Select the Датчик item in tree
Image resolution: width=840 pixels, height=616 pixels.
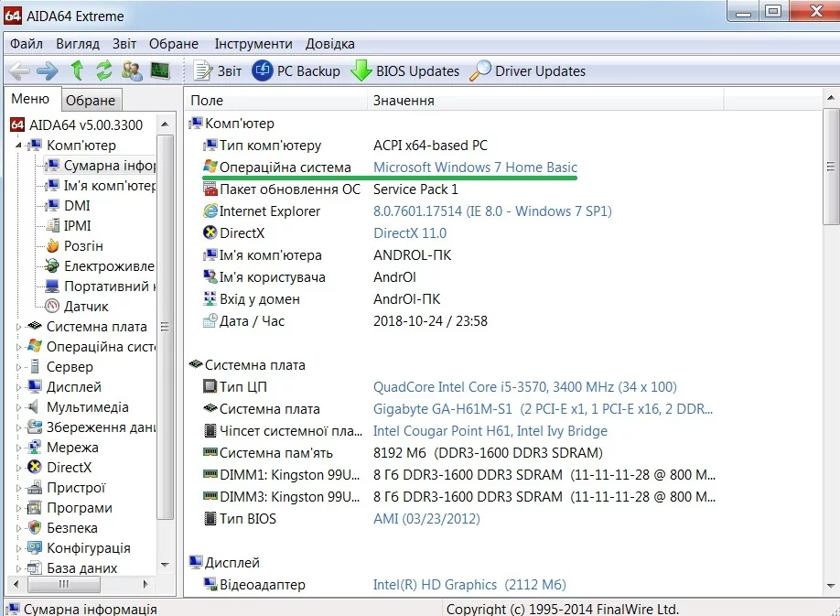point(85,307)
